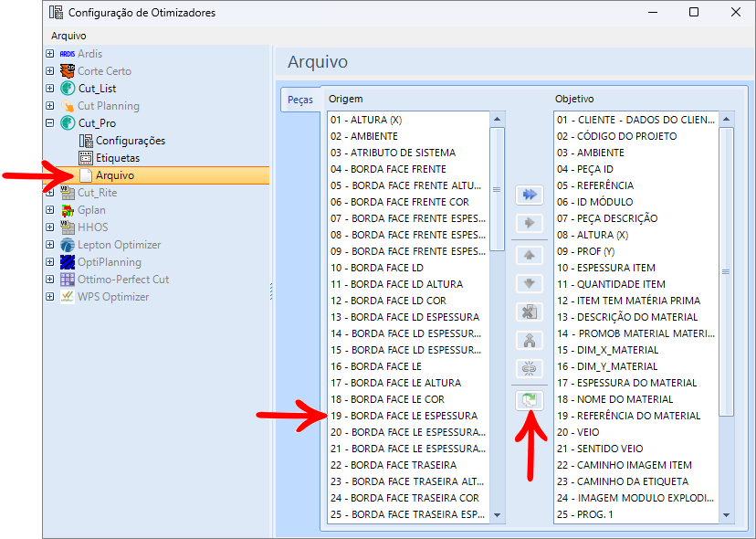
Task: Select '04 - BORDA FACE FRENTE' in Origem
Action: click(408, 169)
